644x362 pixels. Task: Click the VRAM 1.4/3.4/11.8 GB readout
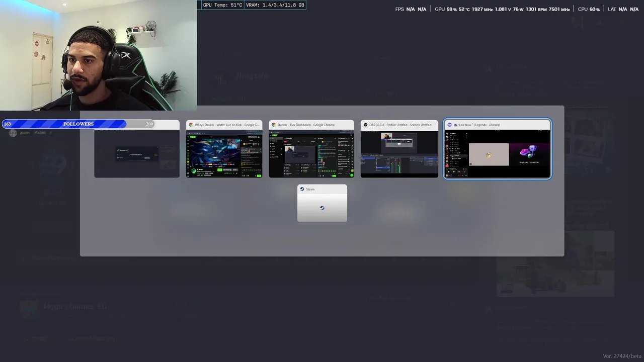(x=275, y=5)
